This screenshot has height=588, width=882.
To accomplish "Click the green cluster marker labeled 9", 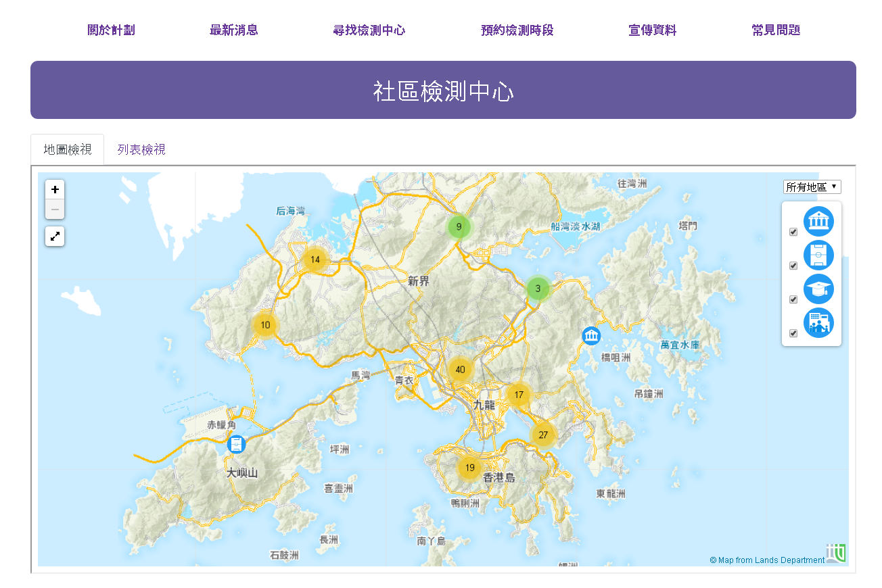I will [459, 226].
